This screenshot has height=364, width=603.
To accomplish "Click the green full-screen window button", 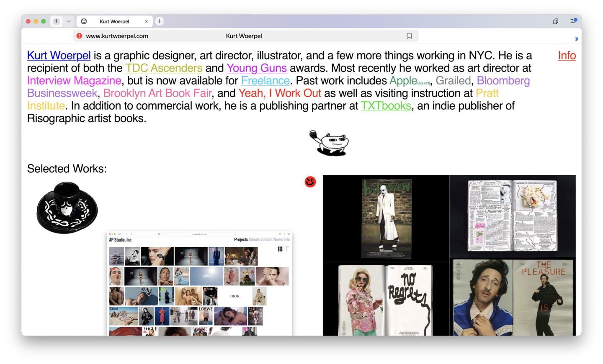I will 44,21.
